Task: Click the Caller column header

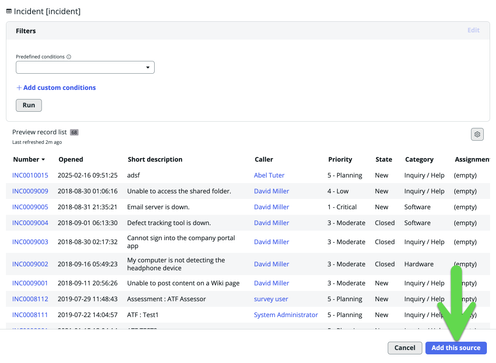Action: [264, 159]
